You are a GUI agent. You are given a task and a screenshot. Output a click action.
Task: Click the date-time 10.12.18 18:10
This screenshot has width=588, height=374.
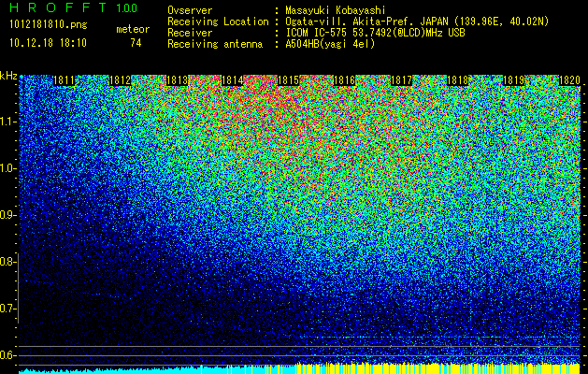point(48,43)
